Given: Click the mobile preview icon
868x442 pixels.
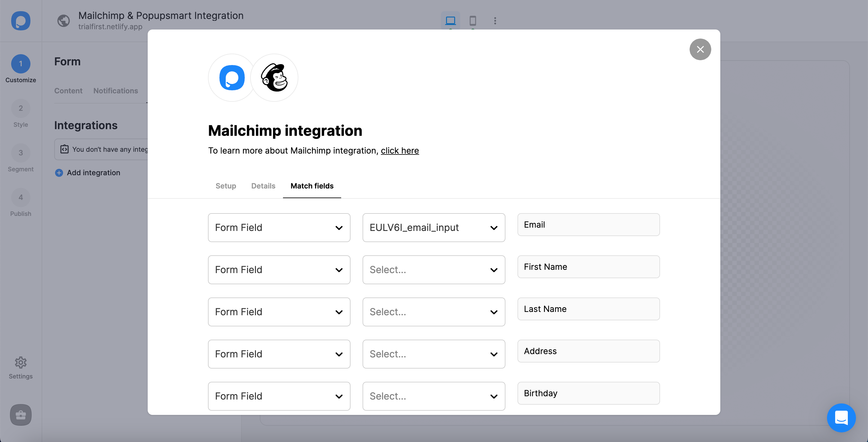Looking at the screenshot, I should click(x=473, y=20).
